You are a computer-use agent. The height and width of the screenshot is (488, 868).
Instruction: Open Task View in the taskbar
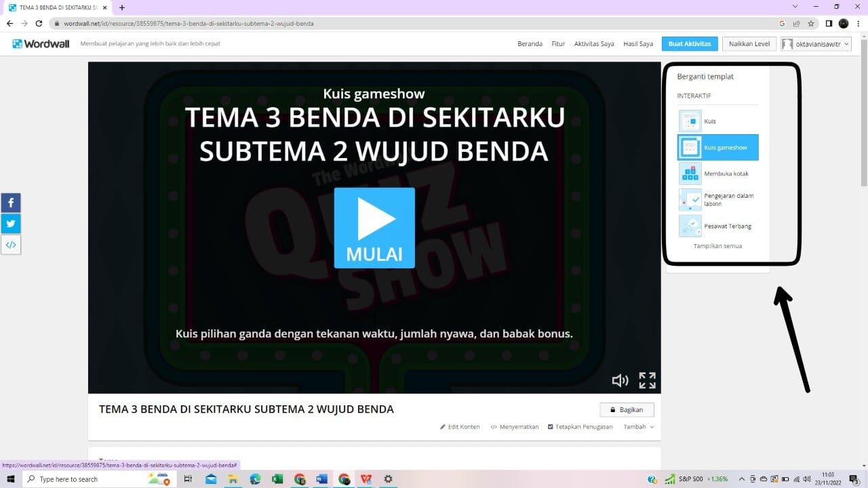[188, 479]
